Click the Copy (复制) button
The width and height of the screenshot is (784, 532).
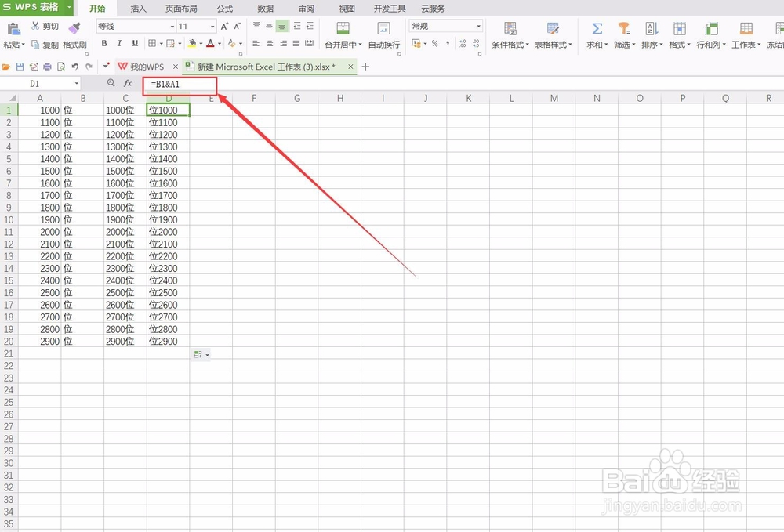pos(45,45)
